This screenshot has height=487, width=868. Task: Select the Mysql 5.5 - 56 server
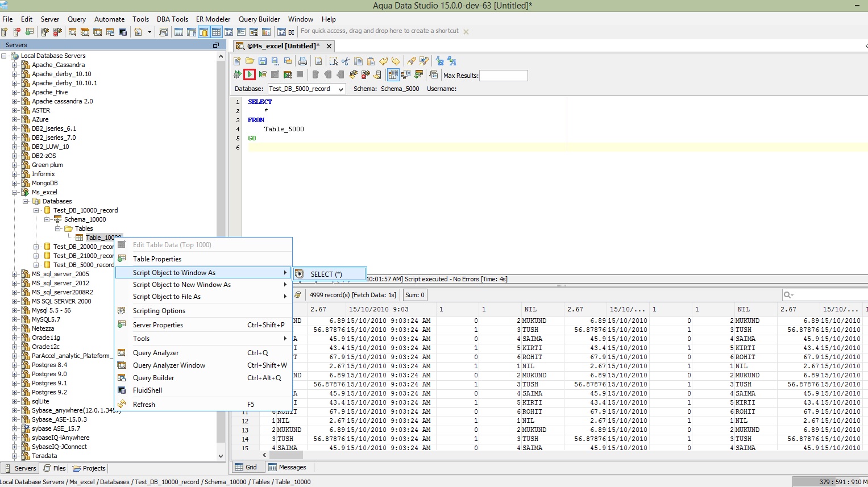(x=51, y=310)
